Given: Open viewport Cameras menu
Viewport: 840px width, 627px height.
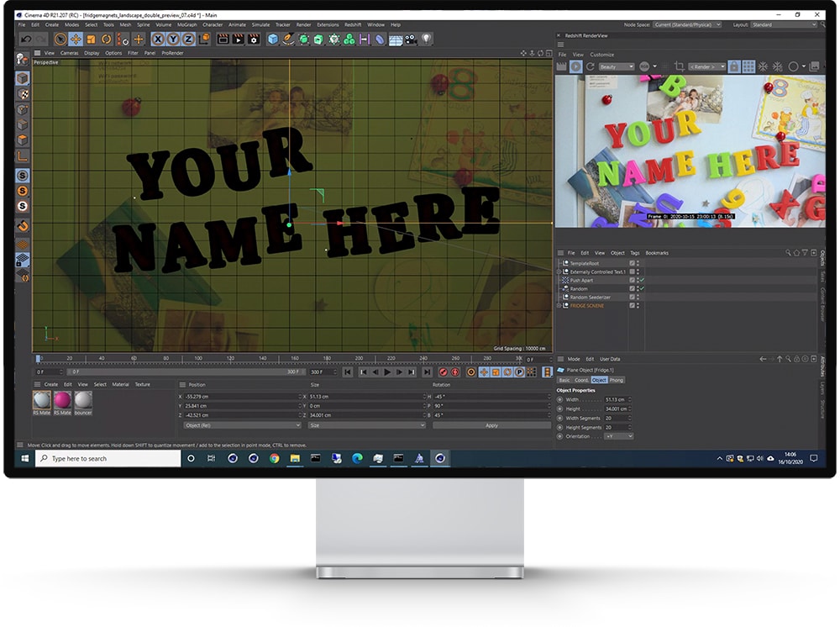Looking at the screenshot, I should click(69, 53).
